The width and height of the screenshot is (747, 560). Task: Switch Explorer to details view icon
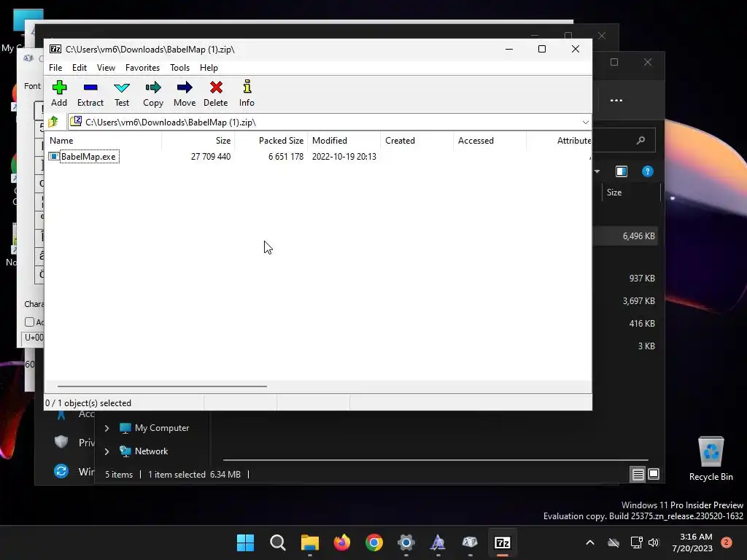click(x=638, y=474)
